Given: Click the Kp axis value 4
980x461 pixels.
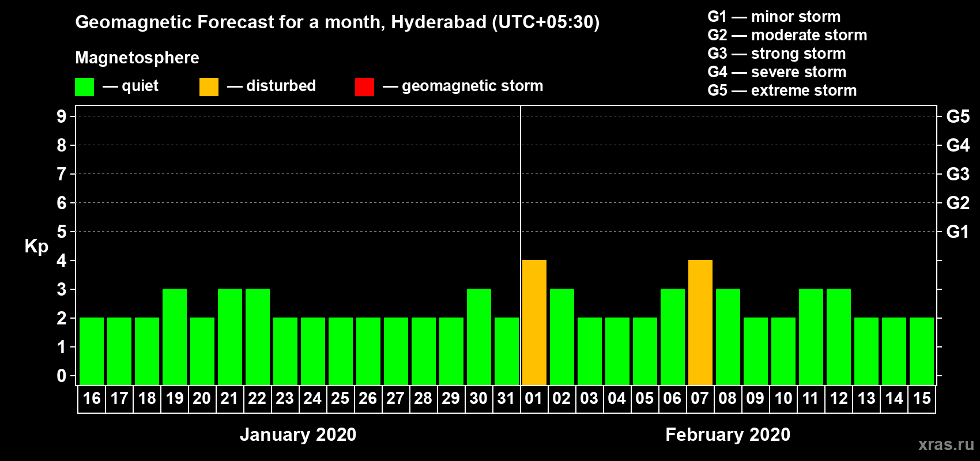Looking at the screenshot, I should [x=62, y=260].
